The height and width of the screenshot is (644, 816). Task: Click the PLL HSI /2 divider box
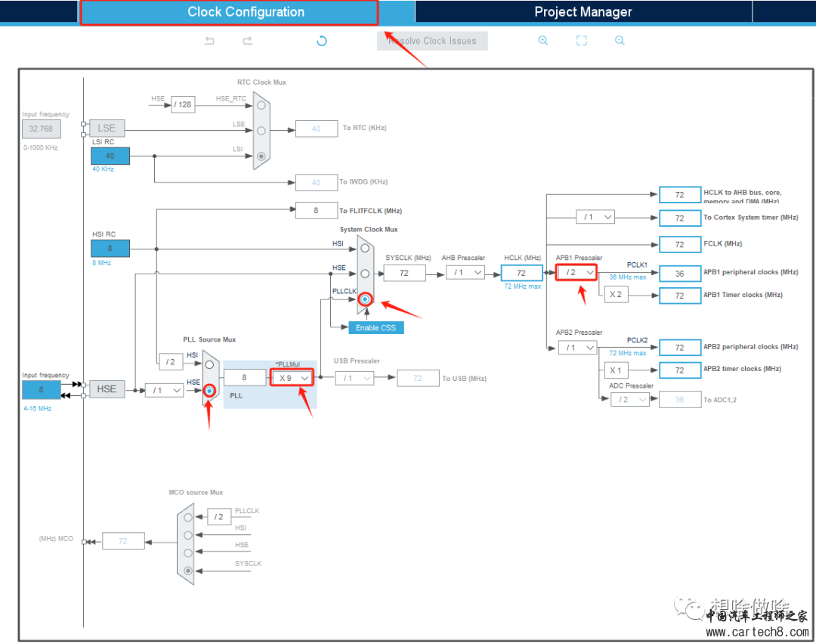pyautogui.click(x=171, y=362)
